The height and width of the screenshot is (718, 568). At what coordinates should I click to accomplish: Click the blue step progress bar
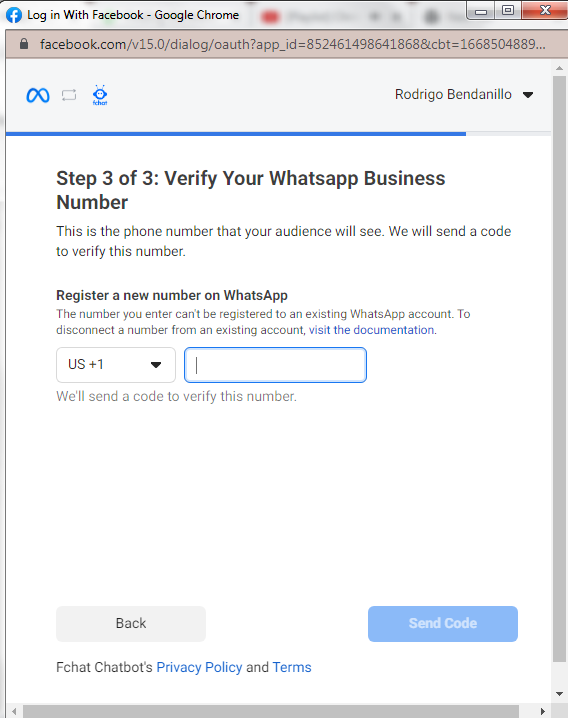click(236, 134)
